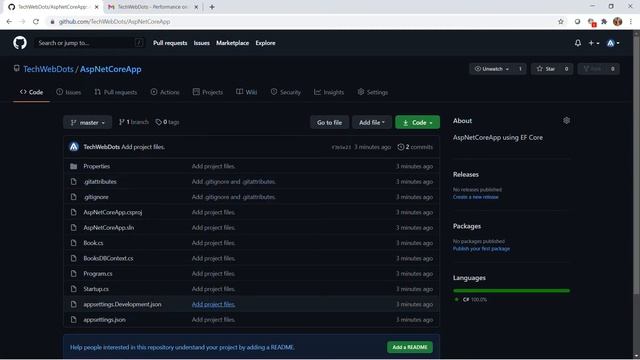Close the Gmail browser tab
The height and width of the screenshot is (360, 640).
click(196, 7)
